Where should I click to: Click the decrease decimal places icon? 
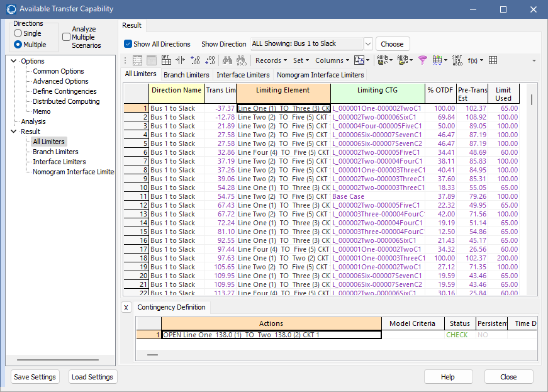point(210,60)
